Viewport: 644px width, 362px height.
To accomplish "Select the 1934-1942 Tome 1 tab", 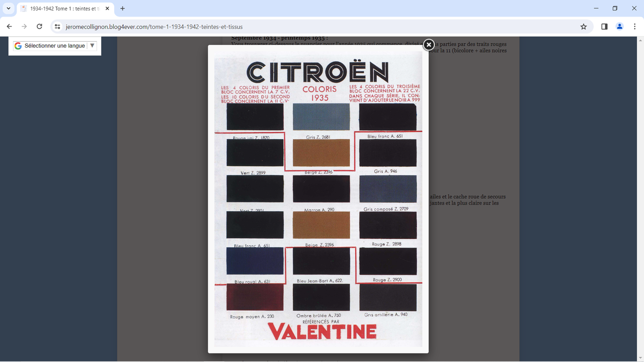I will pos(64,9).
